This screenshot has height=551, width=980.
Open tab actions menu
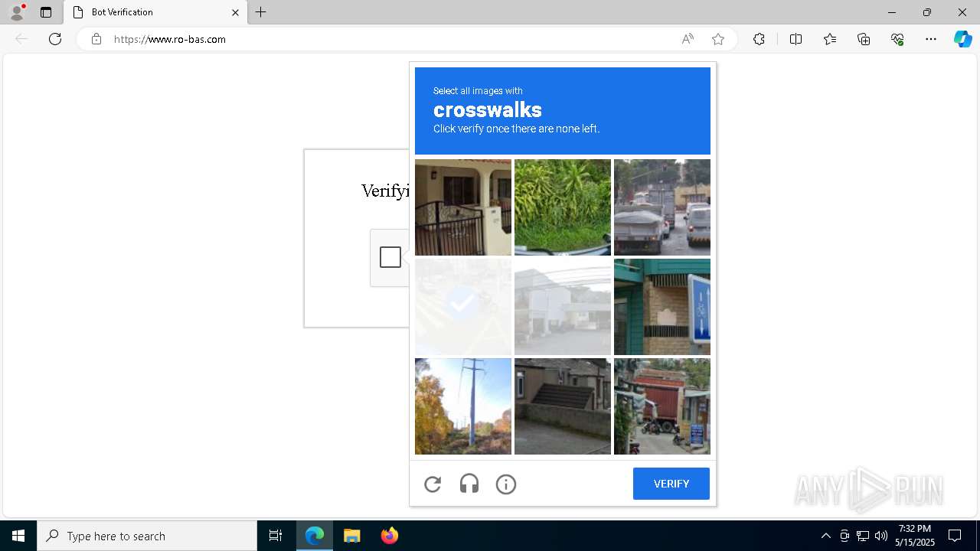pos(46,12)
